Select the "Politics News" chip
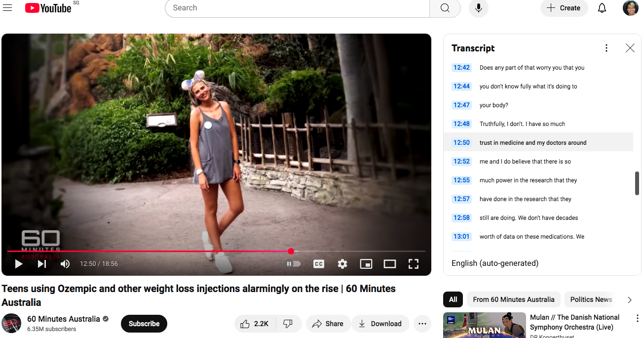Image resolution: width=644 pixels, height=338 pixels. coord(591,299)
